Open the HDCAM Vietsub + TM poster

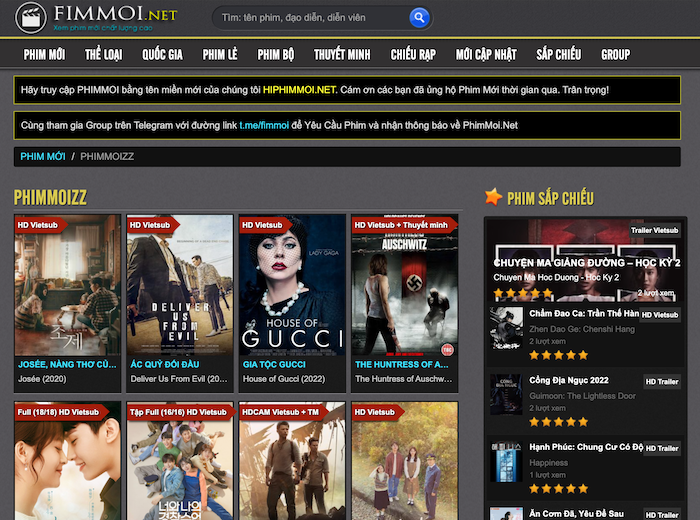click(x=292, y=461)
